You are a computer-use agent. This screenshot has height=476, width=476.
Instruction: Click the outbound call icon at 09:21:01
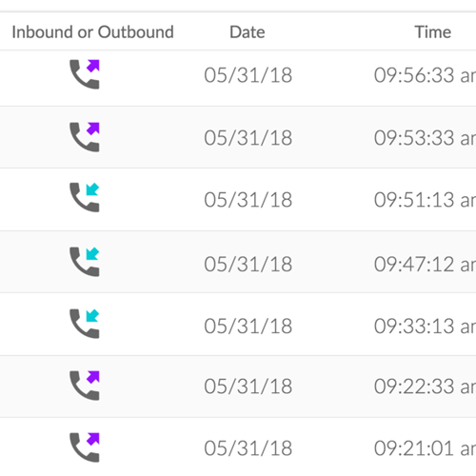click(x=85, y=447)
